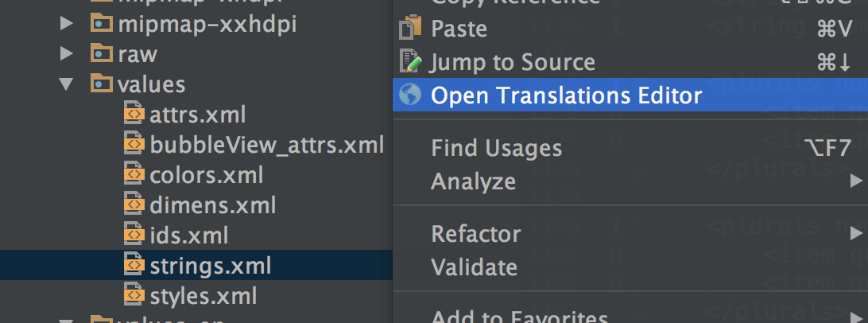This screenshot has width=868, height=323.
Task: Click the colors.xml file icon
Action: [x=133, y=174]
